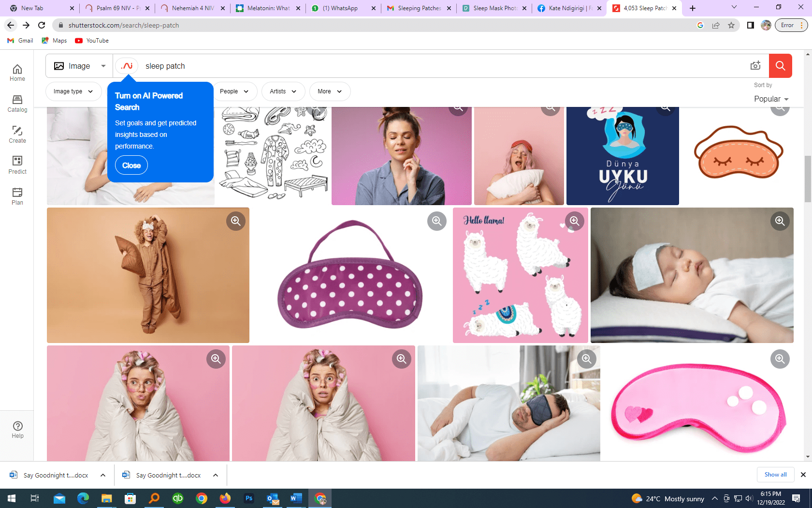Image resolution: width=812 pixels, height=508 pixels.
Task: Click Show all downloads button
Action: click(775, 475)
